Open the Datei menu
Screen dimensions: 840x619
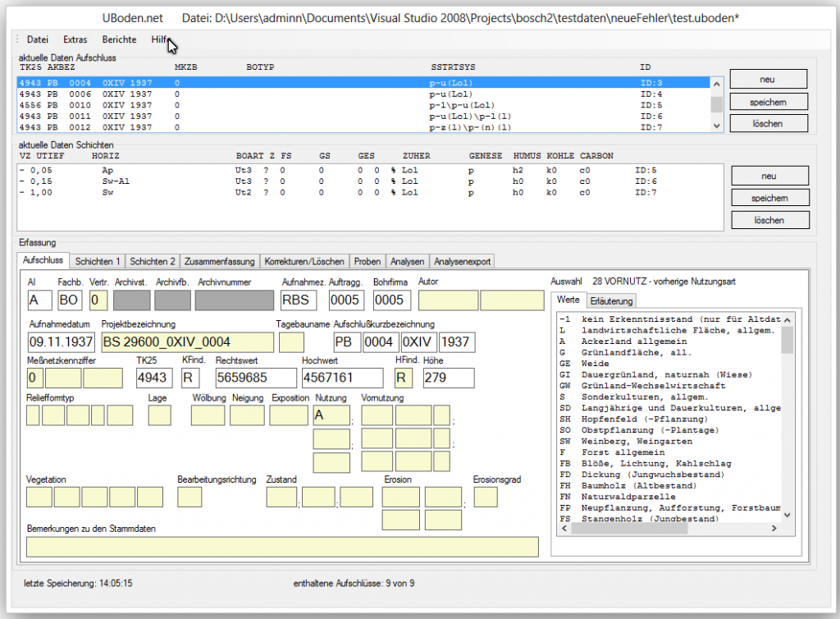click(x=37, y=39)
